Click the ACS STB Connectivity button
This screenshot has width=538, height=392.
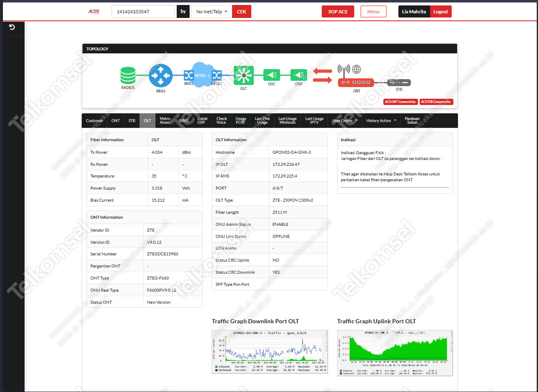(x=436, y=102)
